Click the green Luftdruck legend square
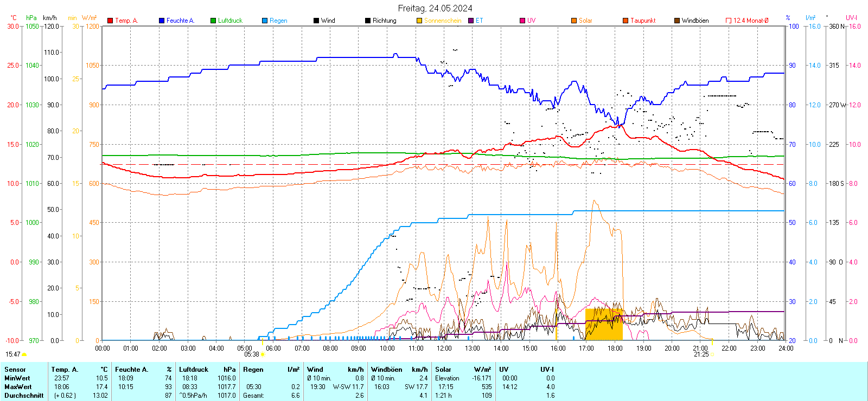Viewport: 868px width, 401px height. [x=213, y=21]
